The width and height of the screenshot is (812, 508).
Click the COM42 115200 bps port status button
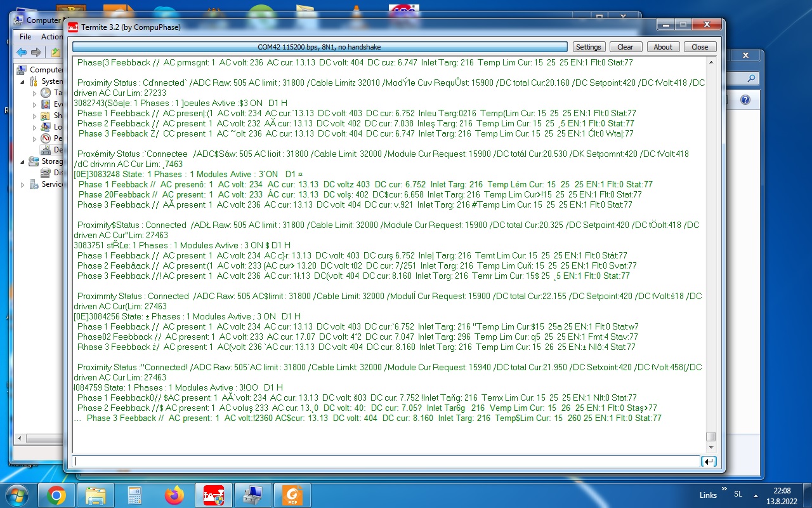click(320, 47)
